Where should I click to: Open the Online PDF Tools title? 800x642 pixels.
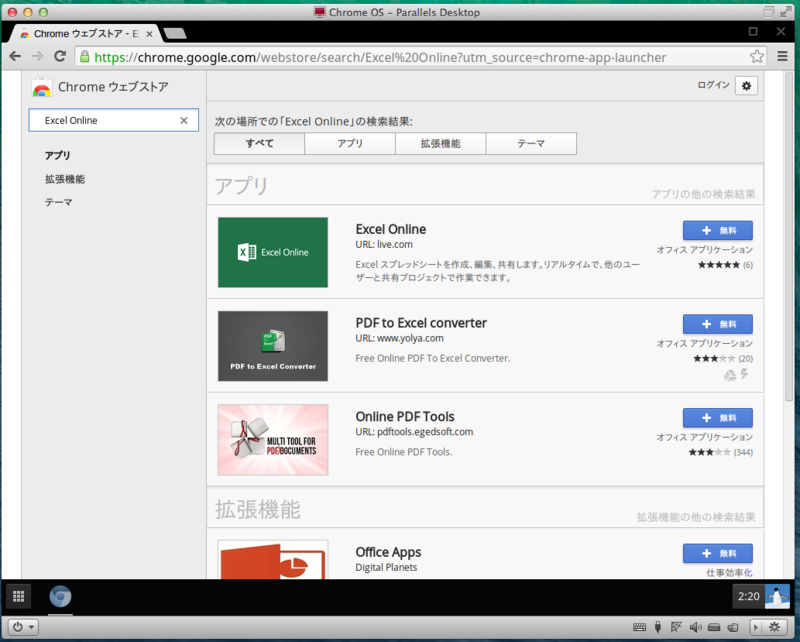click(405, 416)
